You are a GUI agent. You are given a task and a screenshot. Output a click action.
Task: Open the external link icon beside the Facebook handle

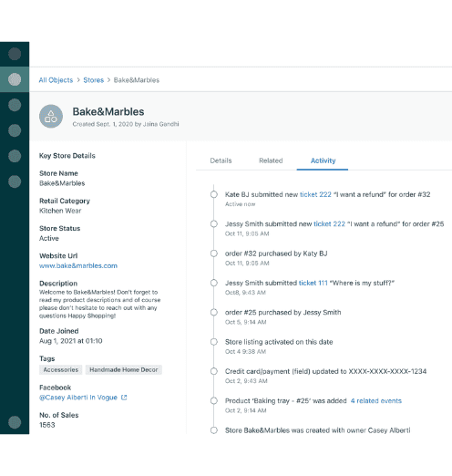124,398
